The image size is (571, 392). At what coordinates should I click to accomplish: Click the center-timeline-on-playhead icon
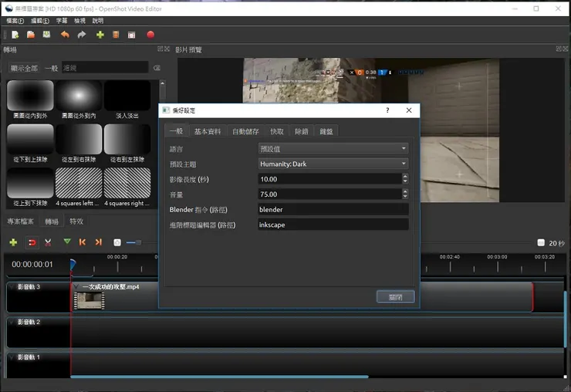click(x=117, y=242)
